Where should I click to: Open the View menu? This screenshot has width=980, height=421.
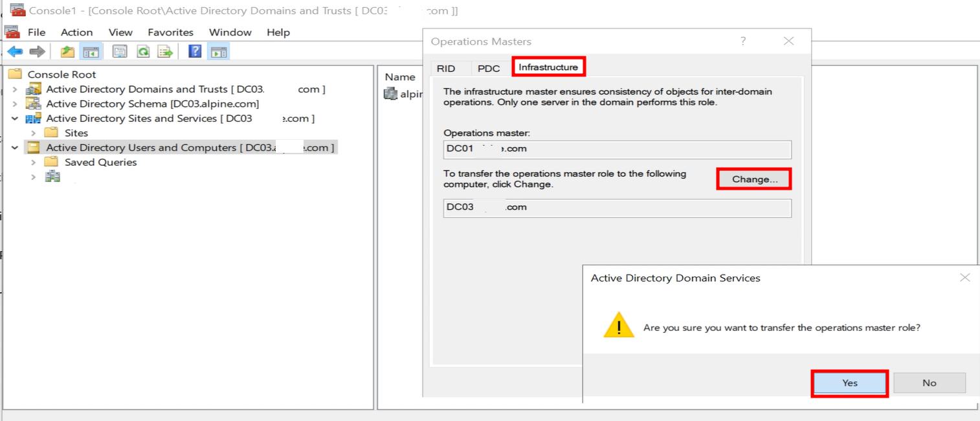(120, 32)
